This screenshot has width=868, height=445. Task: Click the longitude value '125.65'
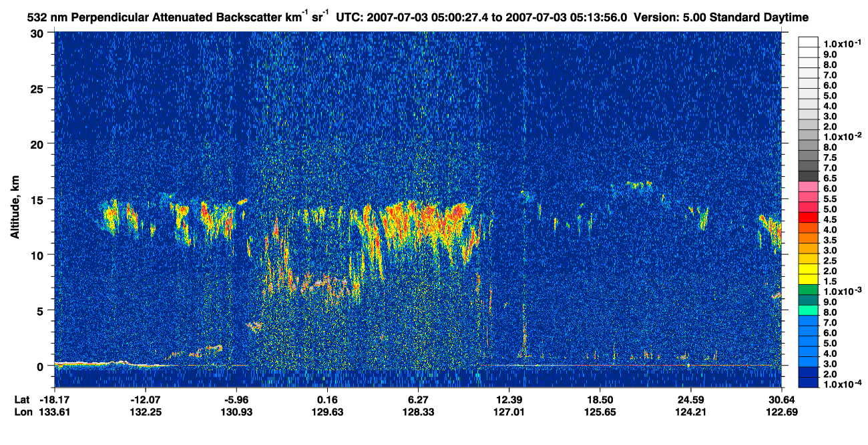click(x=600, y=412)
